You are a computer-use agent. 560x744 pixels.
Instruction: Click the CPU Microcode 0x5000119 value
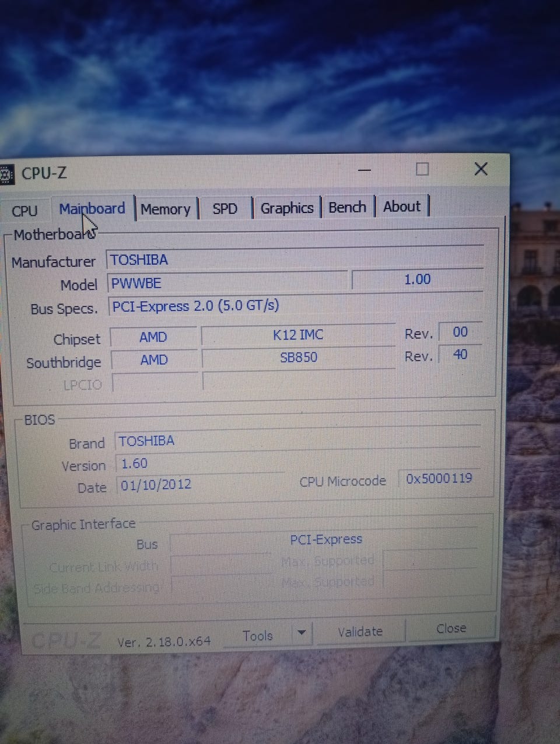click(439, 478)
